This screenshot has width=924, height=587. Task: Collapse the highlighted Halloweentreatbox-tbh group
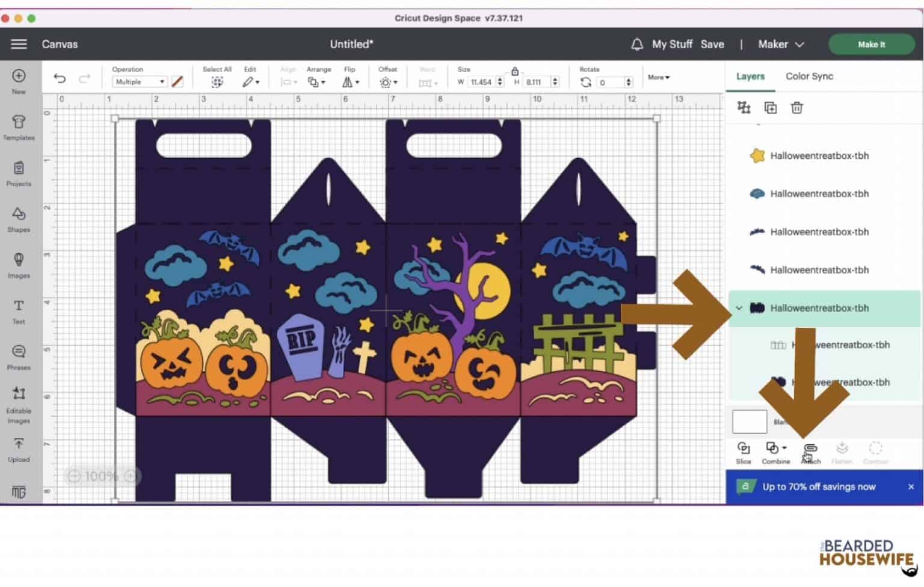pyautogui.click(x=740, y=308)
